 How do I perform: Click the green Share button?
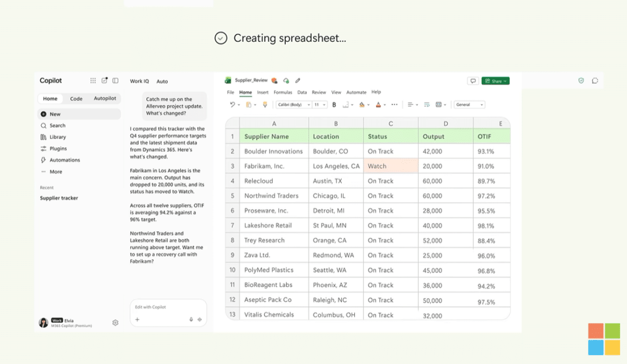[495, 81]
